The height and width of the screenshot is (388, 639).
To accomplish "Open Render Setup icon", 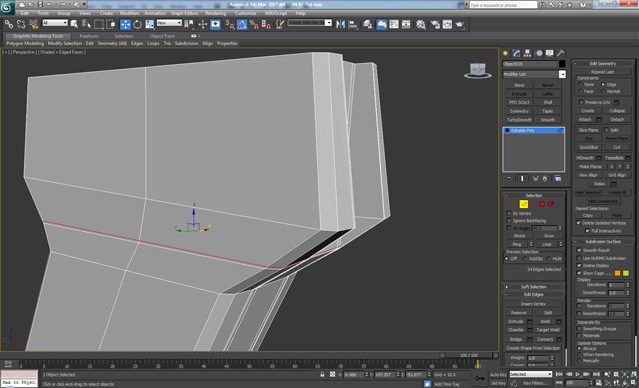I will point(435,24).
